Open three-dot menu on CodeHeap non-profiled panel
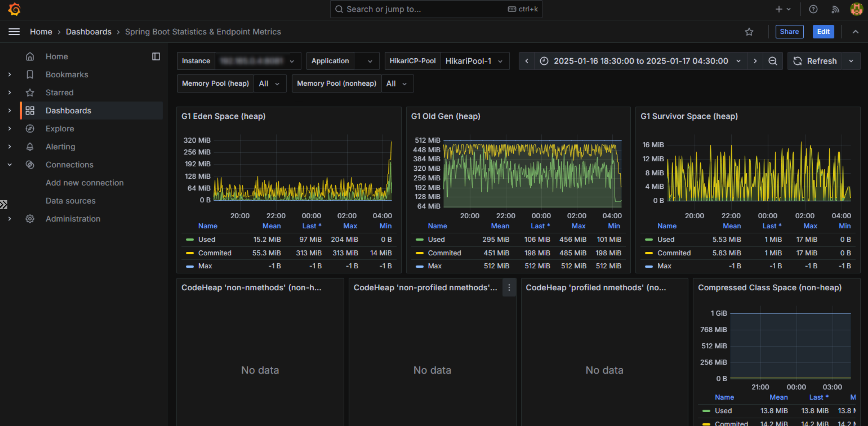868x426 pixels. (509, 288)
